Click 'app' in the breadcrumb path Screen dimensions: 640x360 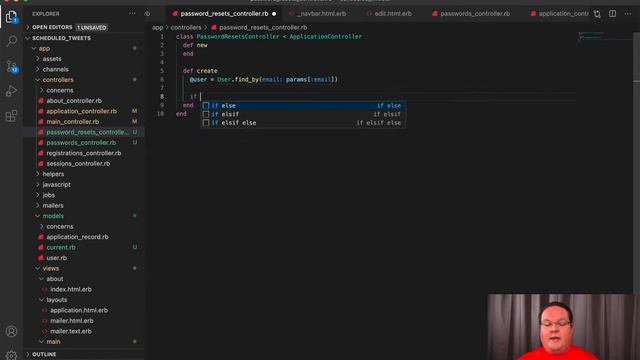[x=158, y=28]
